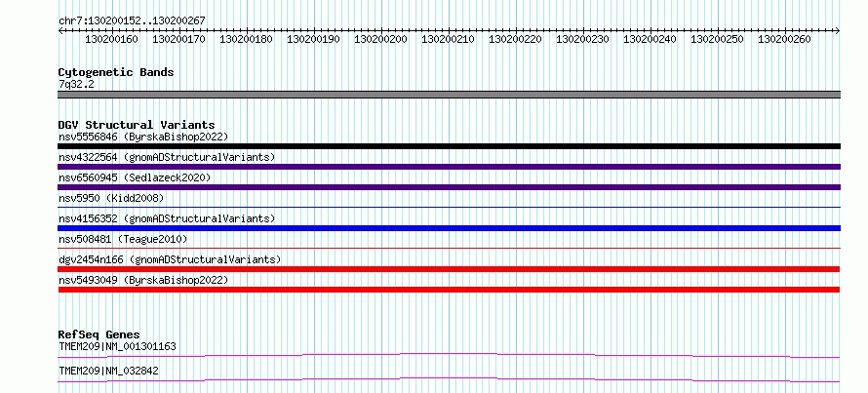Click TMEM209|NM_001301163 transcript label
Image resolution: width=868 pixels, height=393 pixels.
coord(117,347)
